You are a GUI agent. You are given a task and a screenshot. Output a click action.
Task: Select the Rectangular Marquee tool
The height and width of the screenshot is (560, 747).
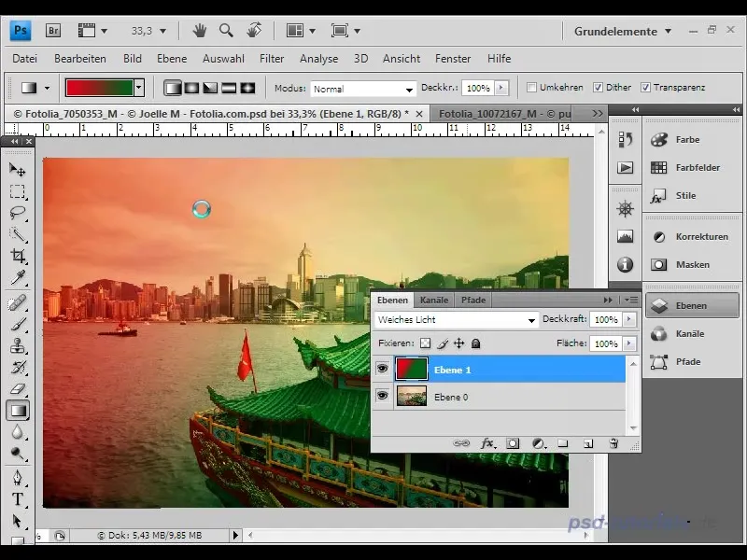click(x=18, y=191)
